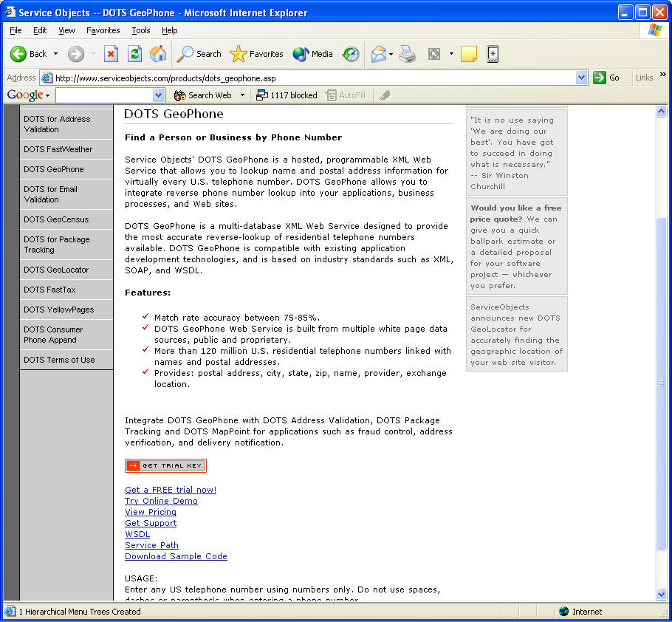Click the Links toolbar label
Screen dimensions: 672x622
coord(644,78)
